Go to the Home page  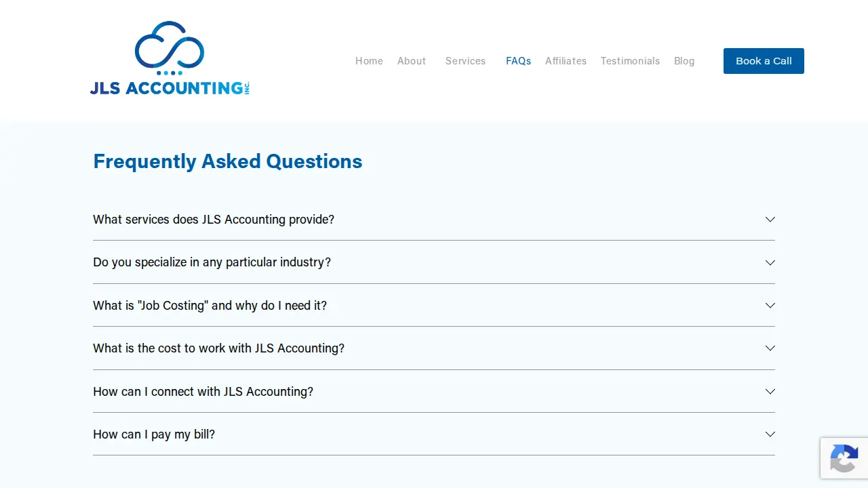coord(369,61)
